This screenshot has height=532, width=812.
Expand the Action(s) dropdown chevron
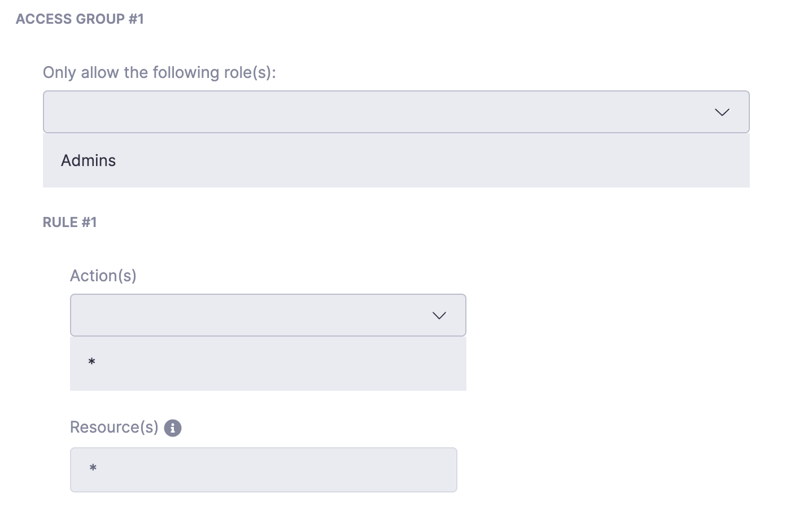439,315
